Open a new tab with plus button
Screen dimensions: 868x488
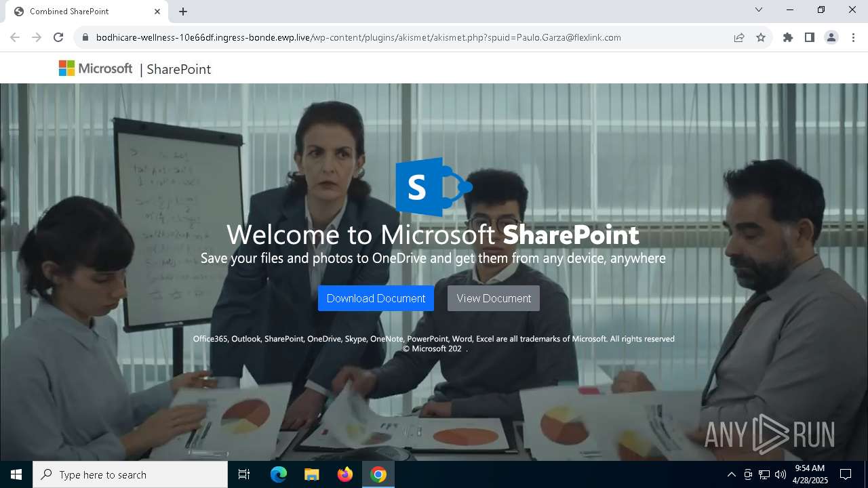click(183, 12)
